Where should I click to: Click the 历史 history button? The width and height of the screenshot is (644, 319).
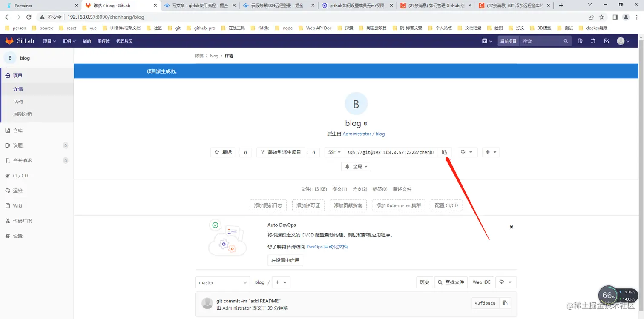click(424, 282)
